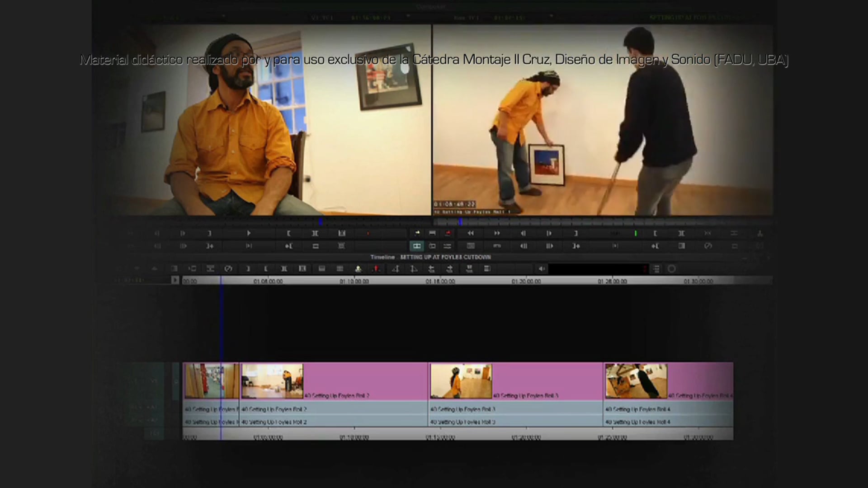This screenshot has height=488, width=868.
Task: Click the small expander arrow left of the timeline ruler
Action: pos(175,281)
